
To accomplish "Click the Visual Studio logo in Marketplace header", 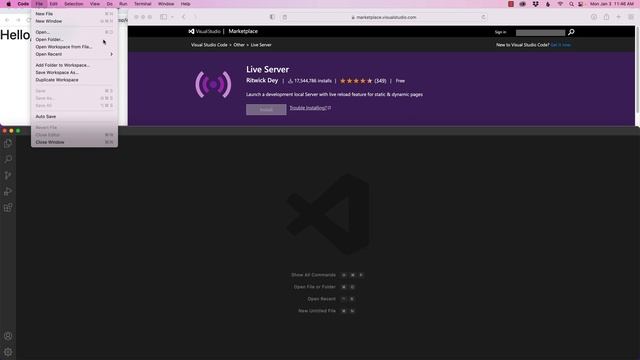I will [x=204, y=31].
